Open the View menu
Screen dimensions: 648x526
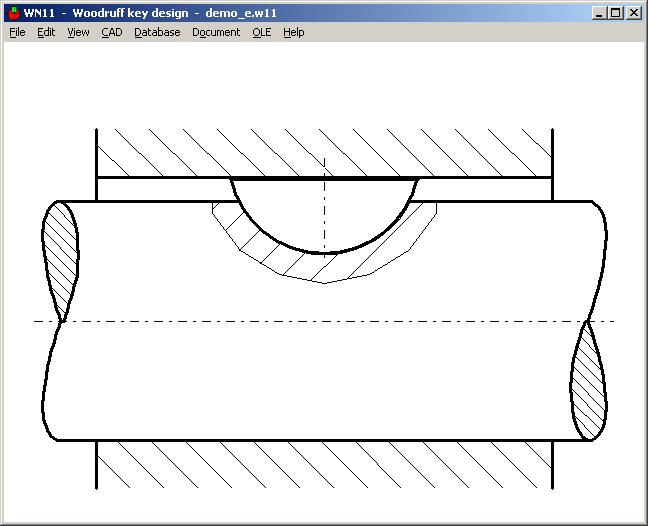point(78,32)
